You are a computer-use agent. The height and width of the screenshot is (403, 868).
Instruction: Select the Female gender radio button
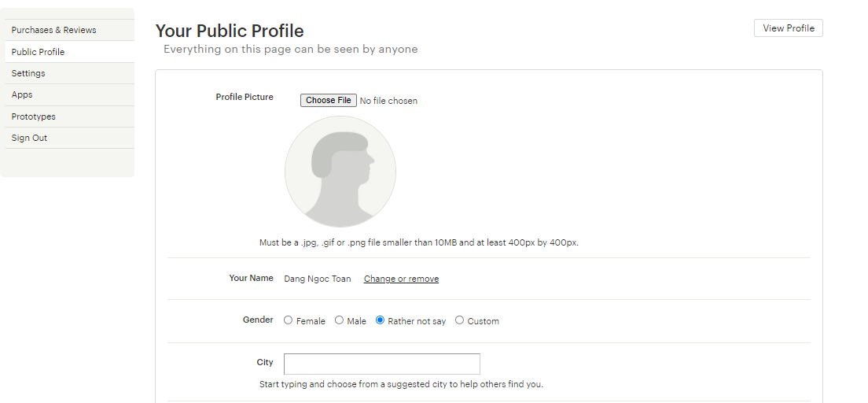(288, 320)
